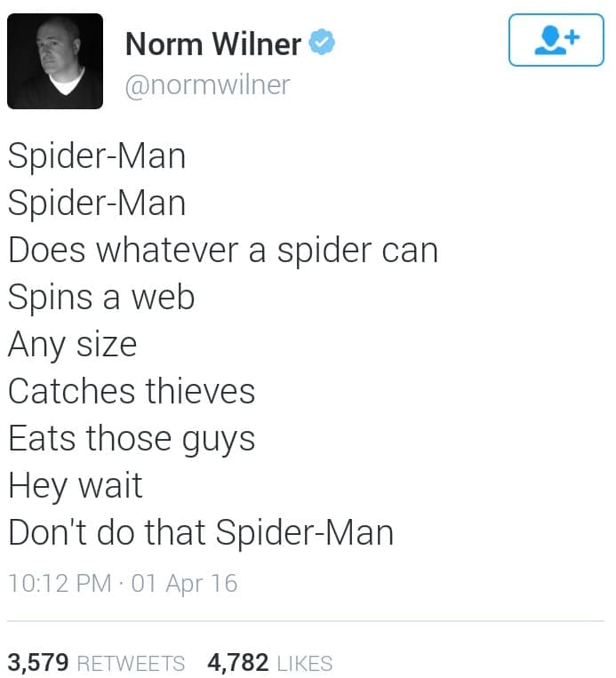
Task: Click the 10:12 PM time in timestamp
Action: pyautogui.click(x=60, y=583)
